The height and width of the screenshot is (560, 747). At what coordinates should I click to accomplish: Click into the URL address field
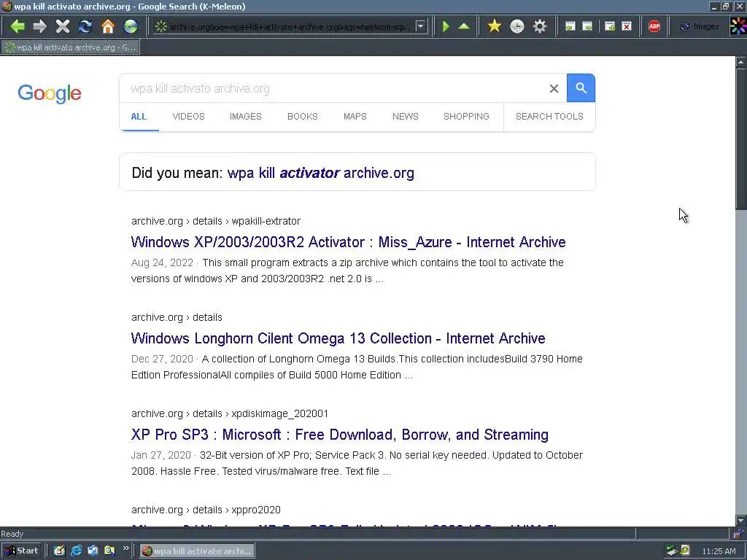tap(290, 27)
